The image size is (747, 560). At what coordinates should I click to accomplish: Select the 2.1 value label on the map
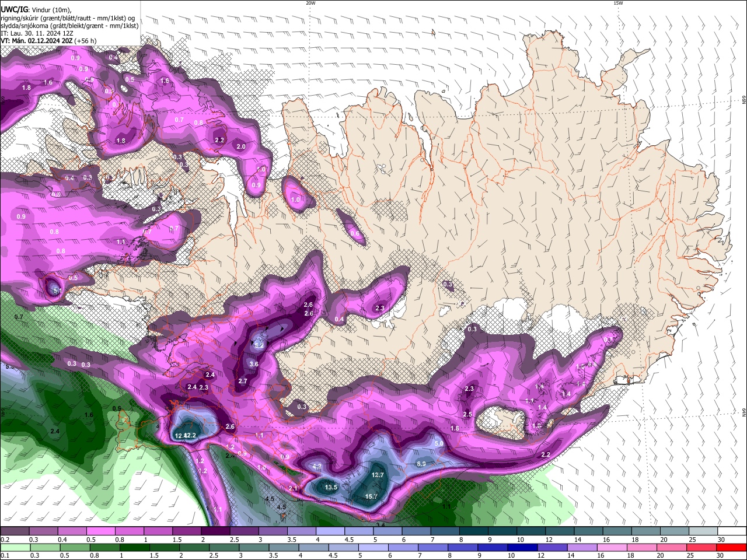(x=293, y=488)
